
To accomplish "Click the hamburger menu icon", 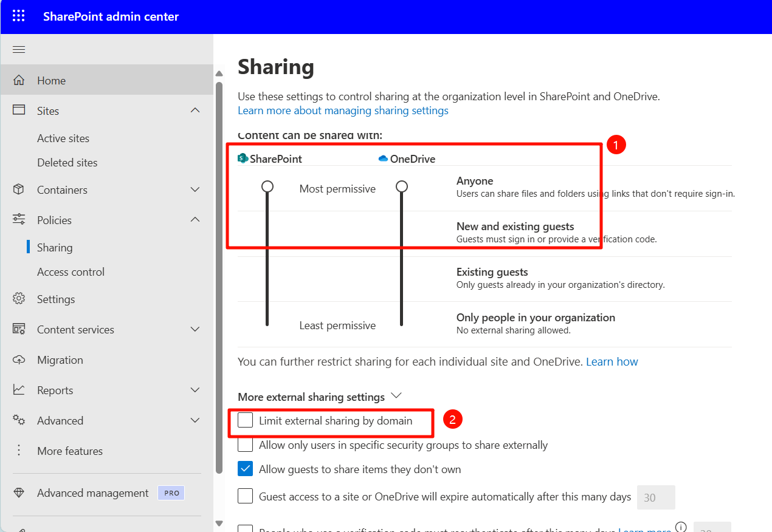I will 19,50.
